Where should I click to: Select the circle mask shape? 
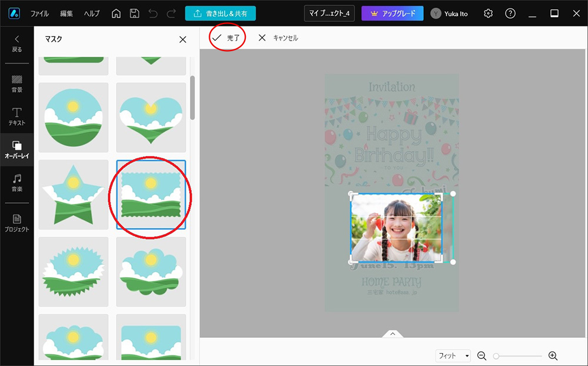click(73, 117)
